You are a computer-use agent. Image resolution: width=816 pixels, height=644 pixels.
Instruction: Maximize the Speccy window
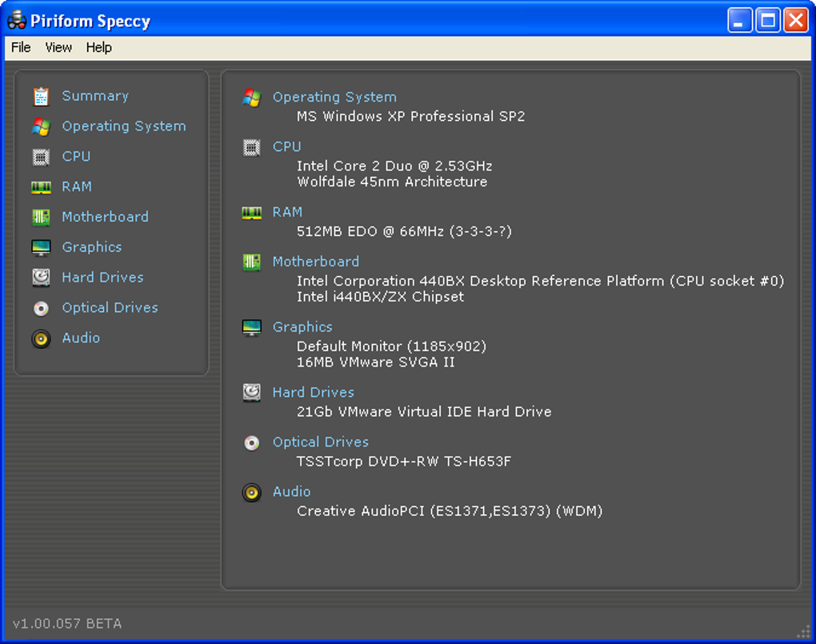tap(768, 20)
